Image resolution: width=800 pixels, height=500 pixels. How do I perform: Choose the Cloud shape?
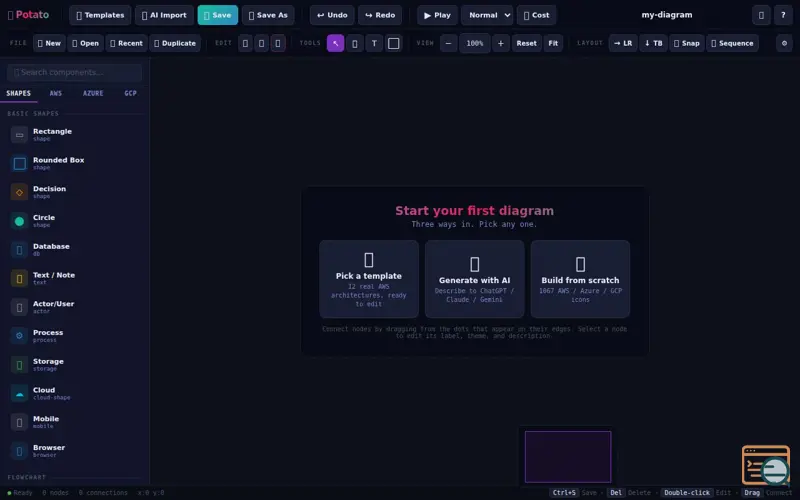(x=74, y=393)
